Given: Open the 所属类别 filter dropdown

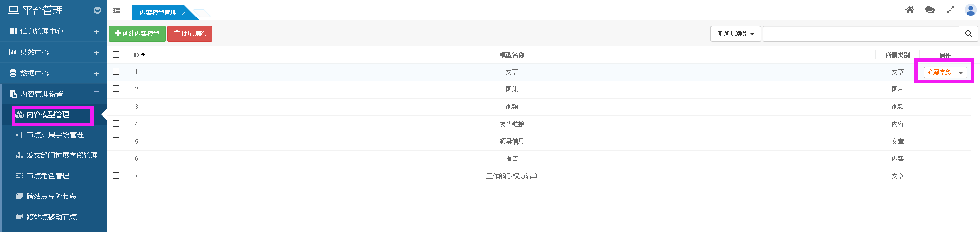Looking at the screenshot, I should [736, 34].
